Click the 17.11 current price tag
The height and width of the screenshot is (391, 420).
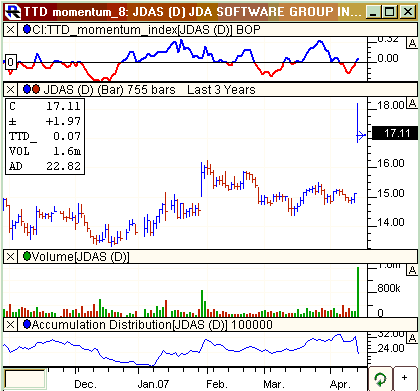click(394, 133)
